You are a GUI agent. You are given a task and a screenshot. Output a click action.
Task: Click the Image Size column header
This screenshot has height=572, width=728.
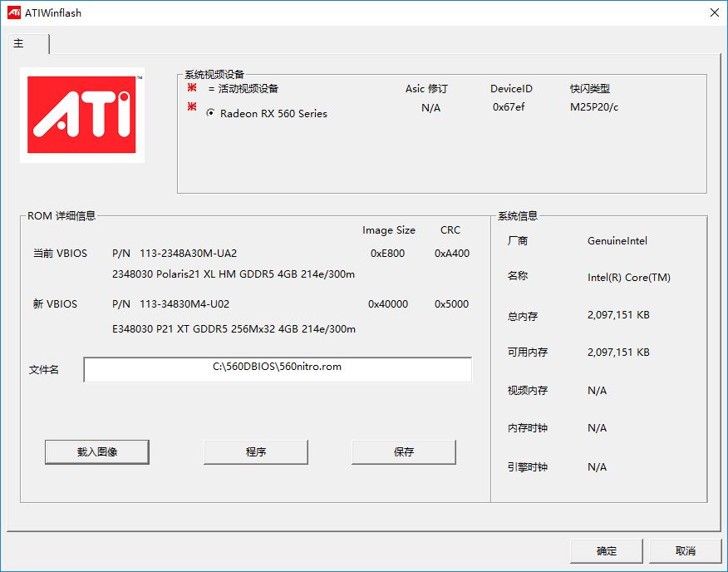point(389,230)
